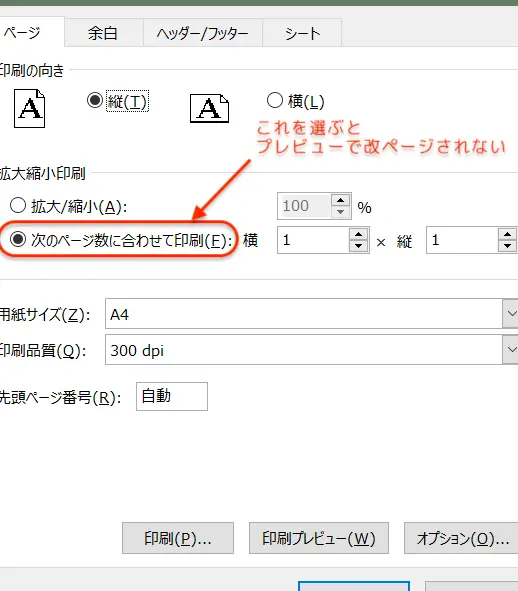Viewport: 518px width, 591px height.
Task: Decrease the scale percentage spinner down arrow
Action: coord(340,212)
